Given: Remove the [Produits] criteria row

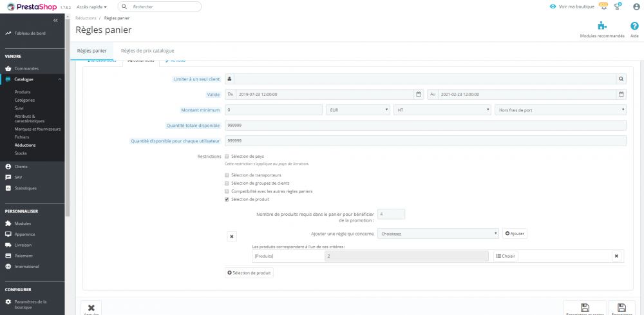Looking at the screenshot, I should pos(616,256).
